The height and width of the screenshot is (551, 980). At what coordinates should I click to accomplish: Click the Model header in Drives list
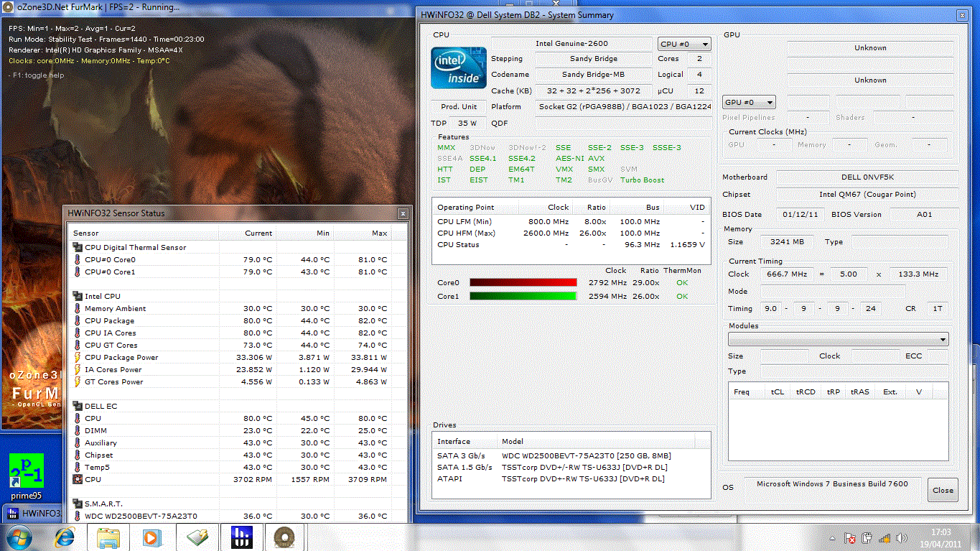[x=596, y=442]
